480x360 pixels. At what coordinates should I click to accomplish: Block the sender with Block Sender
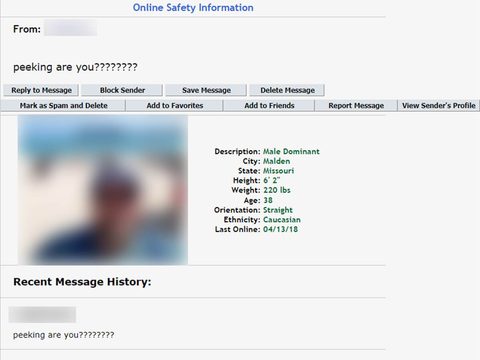click(122, 90)
